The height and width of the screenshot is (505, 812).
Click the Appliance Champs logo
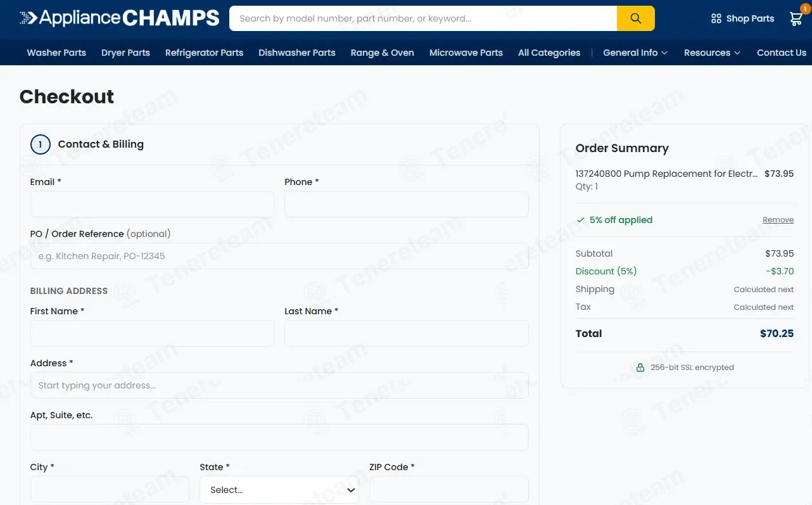[x=119, y=18]
